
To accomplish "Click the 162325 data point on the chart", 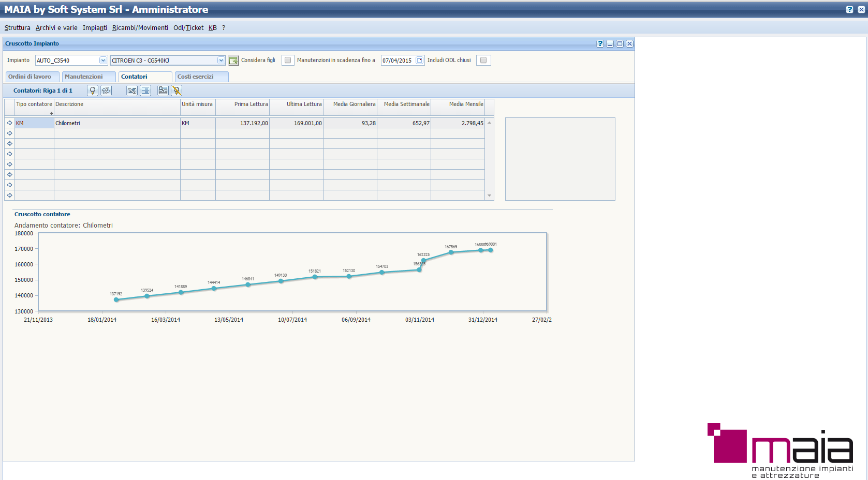I will 423,260.
